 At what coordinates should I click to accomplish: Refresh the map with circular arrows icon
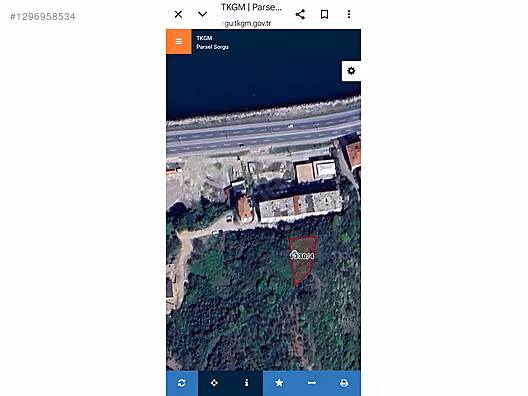pos(182,383)
